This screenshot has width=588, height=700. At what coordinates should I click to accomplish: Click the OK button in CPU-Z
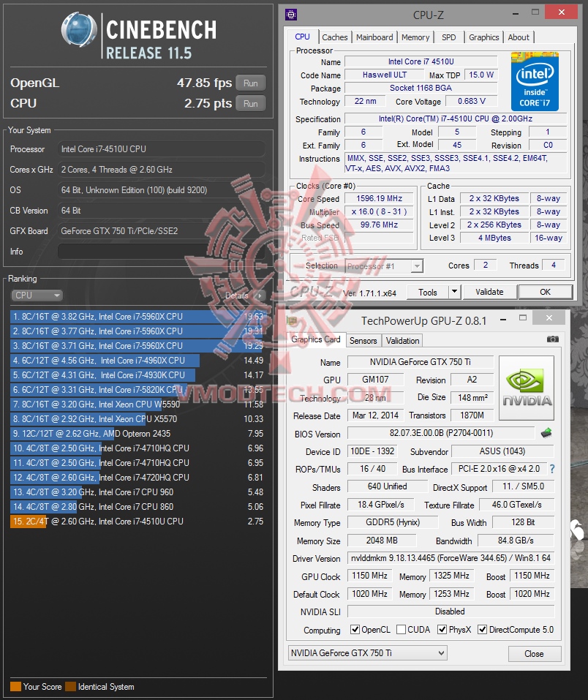click(545, 292)
